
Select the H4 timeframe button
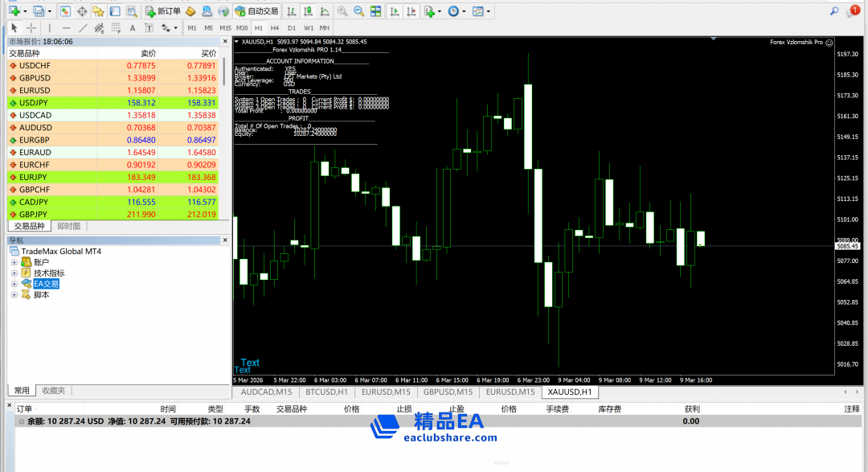tap(275, 28)
